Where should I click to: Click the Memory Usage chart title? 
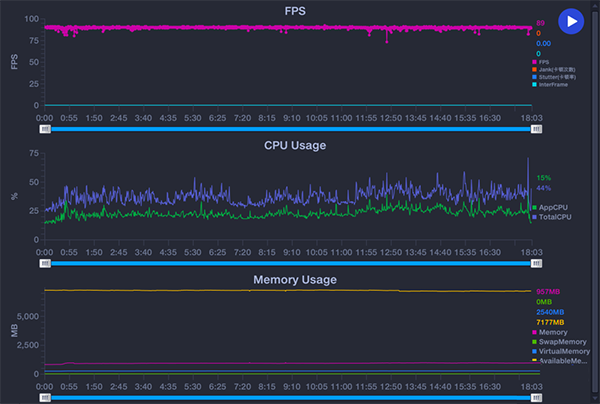pyautogui.click(x=294, y=279)
